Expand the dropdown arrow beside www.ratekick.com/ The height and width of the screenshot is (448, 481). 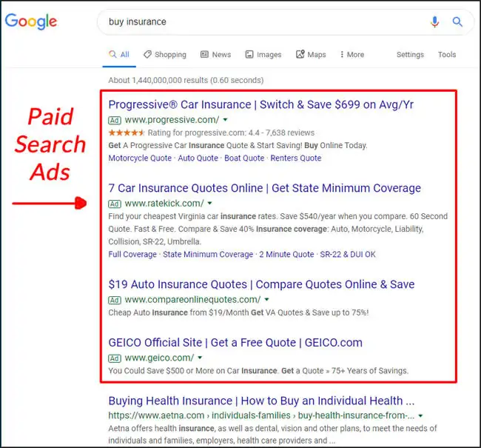pos(210,204)
